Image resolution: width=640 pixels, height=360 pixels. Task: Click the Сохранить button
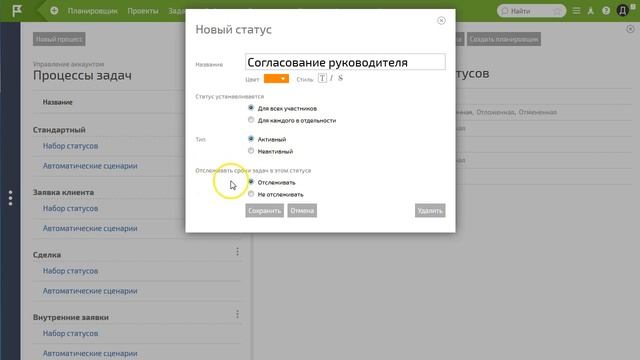coord(264,211)
